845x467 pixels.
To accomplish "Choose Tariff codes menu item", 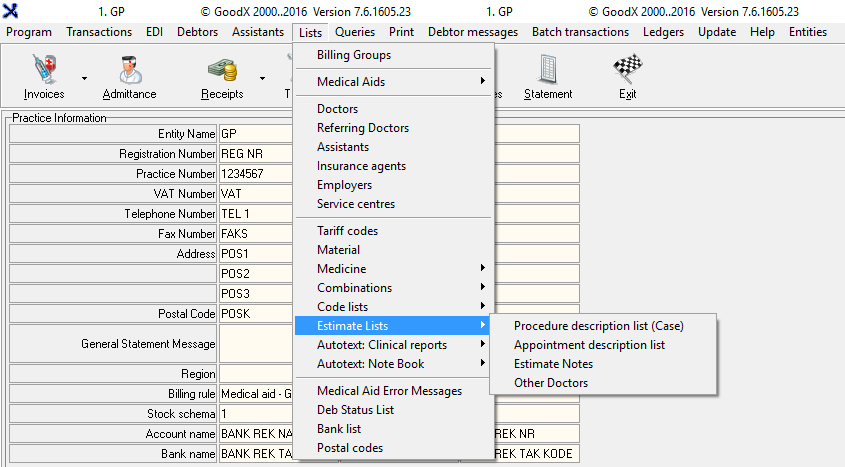I will pyautogui.click(x=347, y=231).
